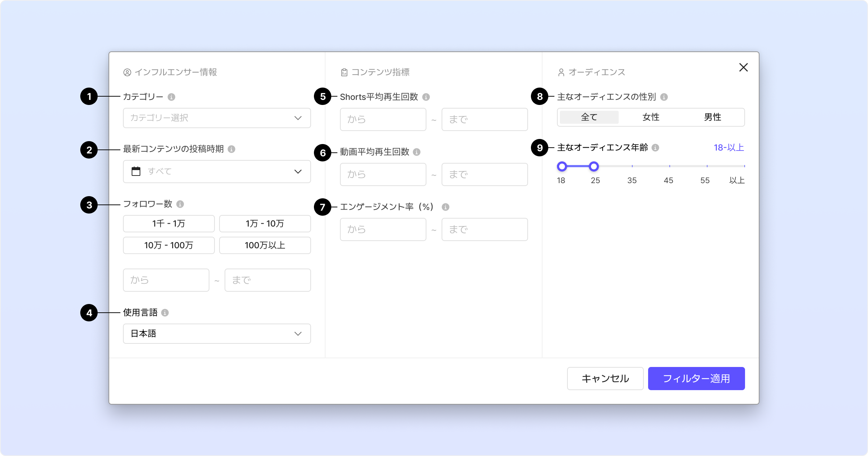Select 女性 audience gender option
Screen dimensions: 868x456
pyautogui.click(x=651, y=117)
